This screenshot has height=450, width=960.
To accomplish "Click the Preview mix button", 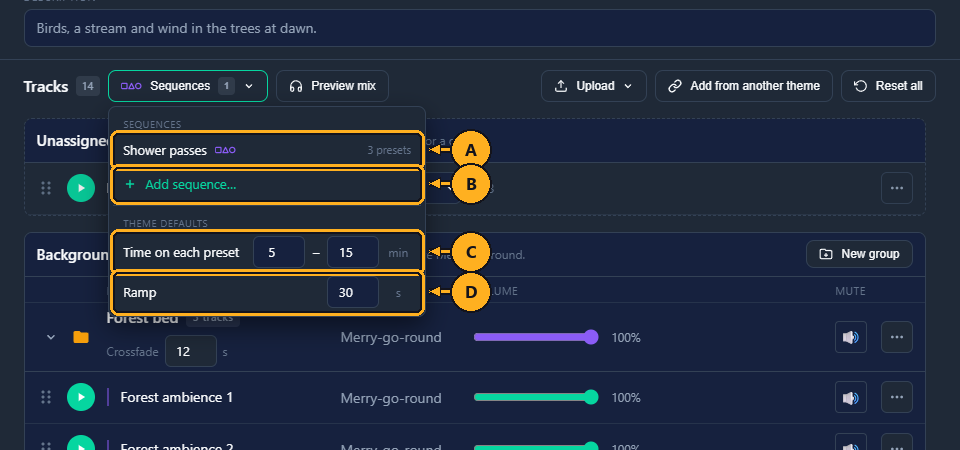I will click(332, 86).
